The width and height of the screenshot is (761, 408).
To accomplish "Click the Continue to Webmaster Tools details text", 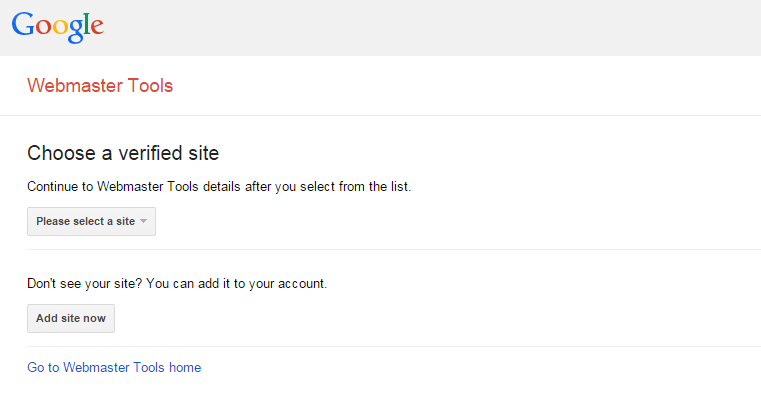I will (x=219, y=186).
